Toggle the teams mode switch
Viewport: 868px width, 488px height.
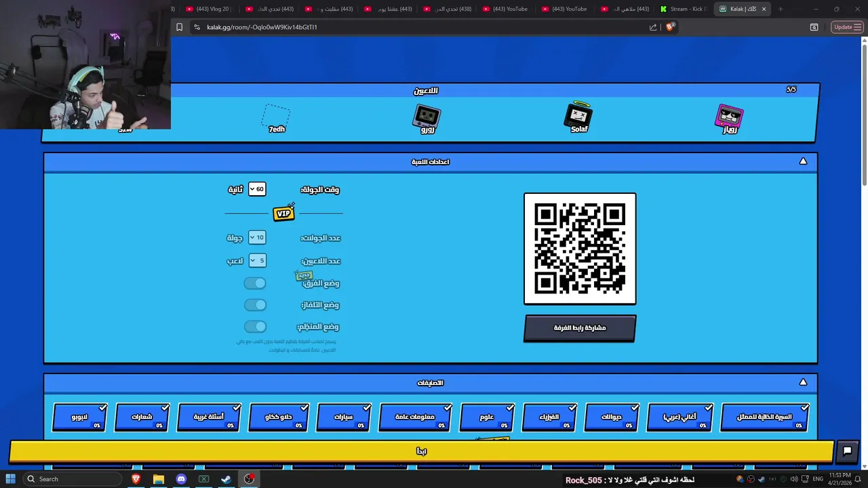(256, 283)
